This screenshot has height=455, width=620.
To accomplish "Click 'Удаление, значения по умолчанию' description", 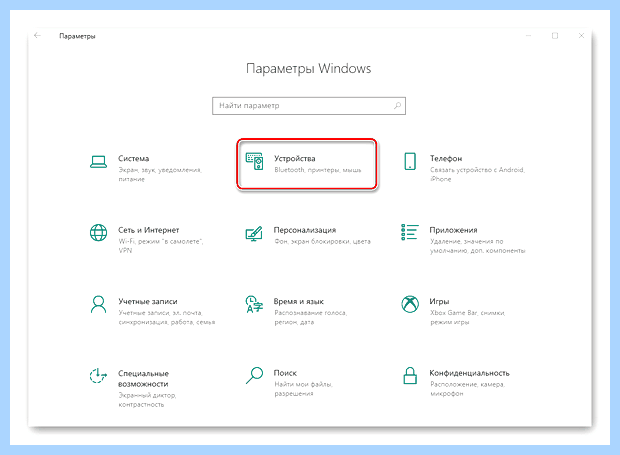I will click(478, 246).
